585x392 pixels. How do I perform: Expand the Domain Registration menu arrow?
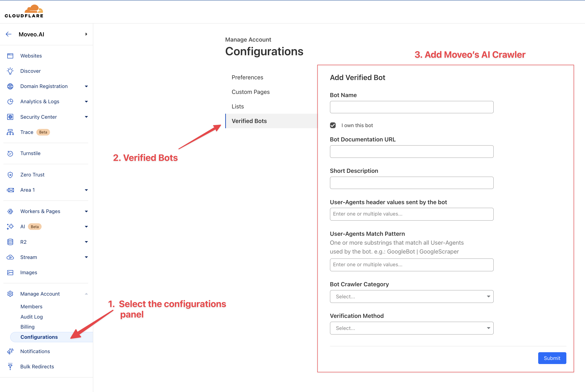tap(86, 86)
